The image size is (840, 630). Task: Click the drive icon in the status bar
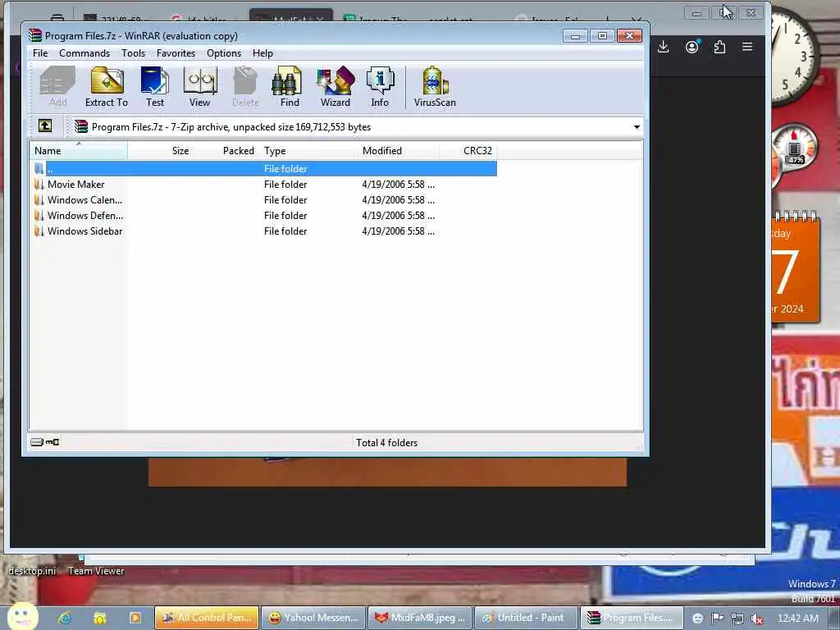point(37,442)
